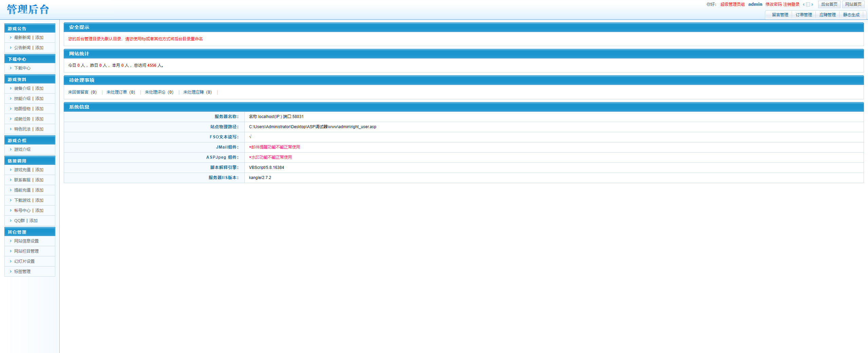This screenshot has height=353, width=868.
Task: Click 添加 next to 帐号中心
Action: [x=39, y=211]
